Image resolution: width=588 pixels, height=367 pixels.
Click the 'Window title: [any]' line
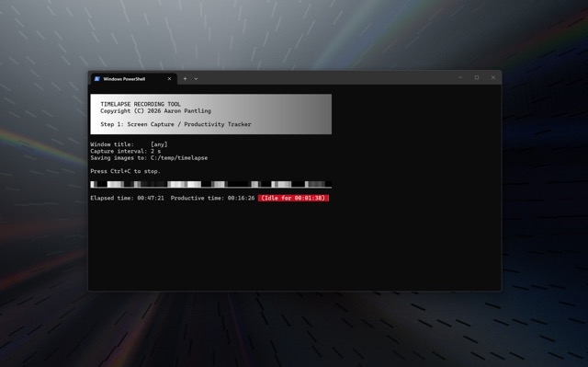pyautogui.click(x=129, y=144)
